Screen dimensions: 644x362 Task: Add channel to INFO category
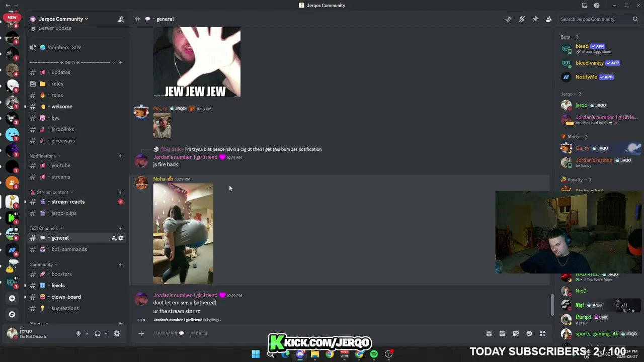120,63
